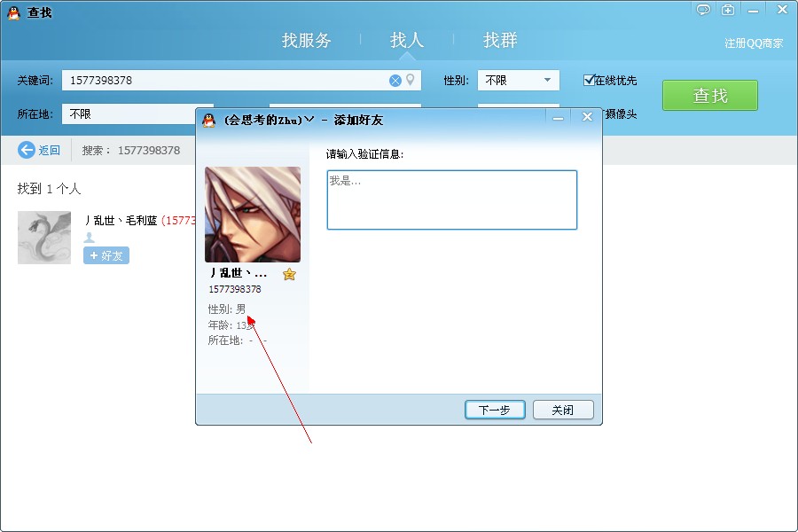
Task: Click the small person icon under search result
Action: pyautogui.click(x=89, y=239)
